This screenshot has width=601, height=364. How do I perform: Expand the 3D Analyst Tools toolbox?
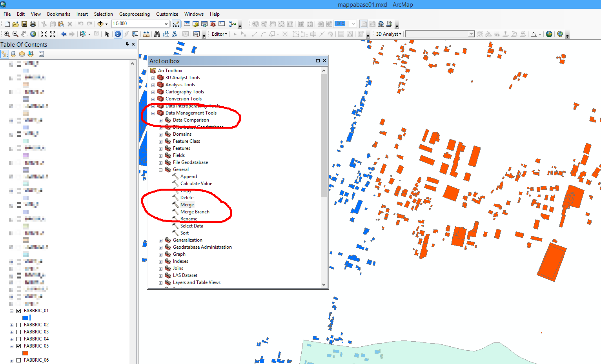click(153, 78)
